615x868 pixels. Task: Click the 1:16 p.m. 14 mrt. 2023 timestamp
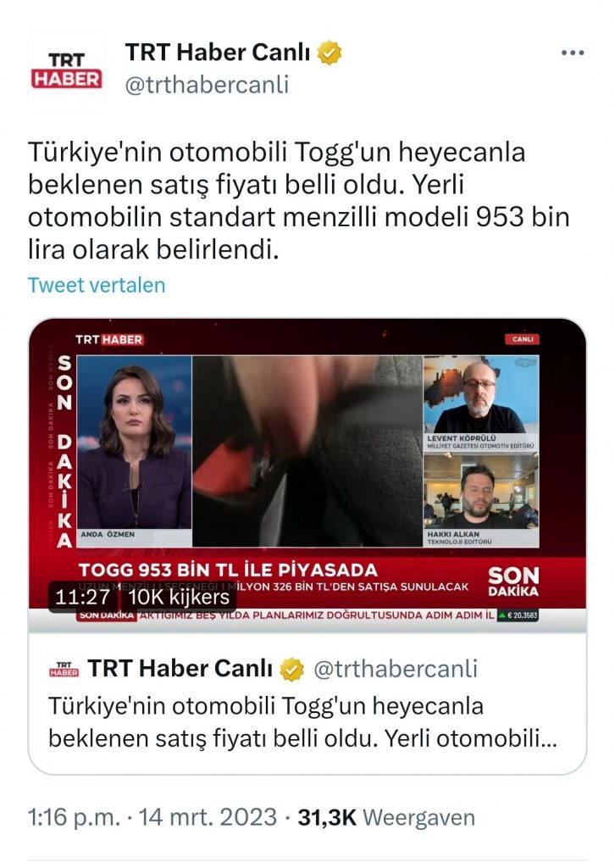click(152, 818)
